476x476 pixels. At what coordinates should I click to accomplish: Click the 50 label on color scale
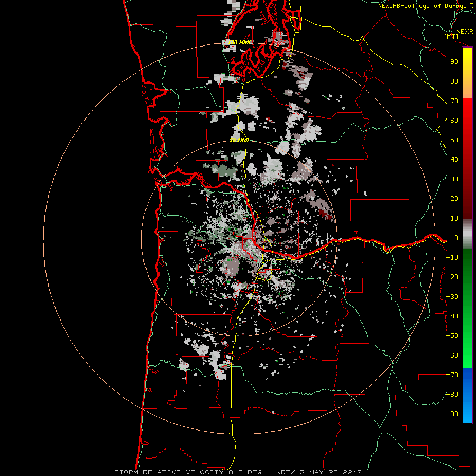point(454,140)
